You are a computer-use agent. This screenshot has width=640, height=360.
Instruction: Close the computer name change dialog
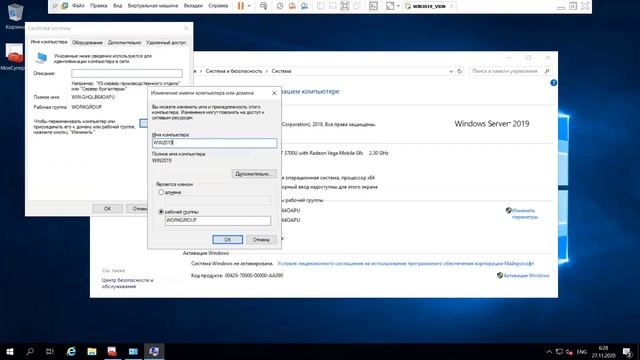274,93
